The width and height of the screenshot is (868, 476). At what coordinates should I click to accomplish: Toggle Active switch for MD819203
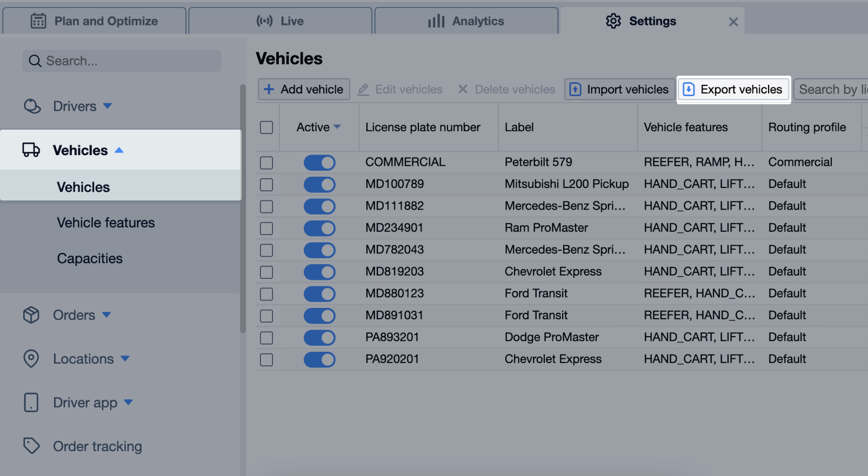319,272
